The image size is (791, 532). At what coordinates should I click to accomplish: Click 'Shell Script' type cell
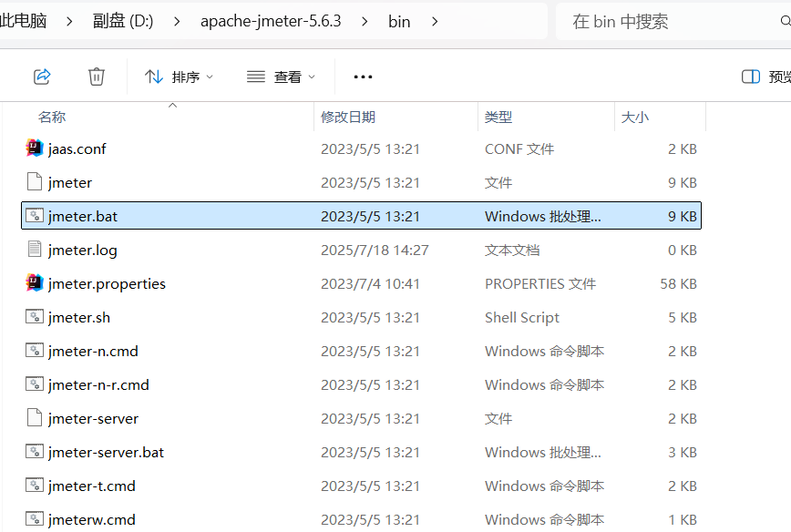pyautogui.click(x=522, y=318)
